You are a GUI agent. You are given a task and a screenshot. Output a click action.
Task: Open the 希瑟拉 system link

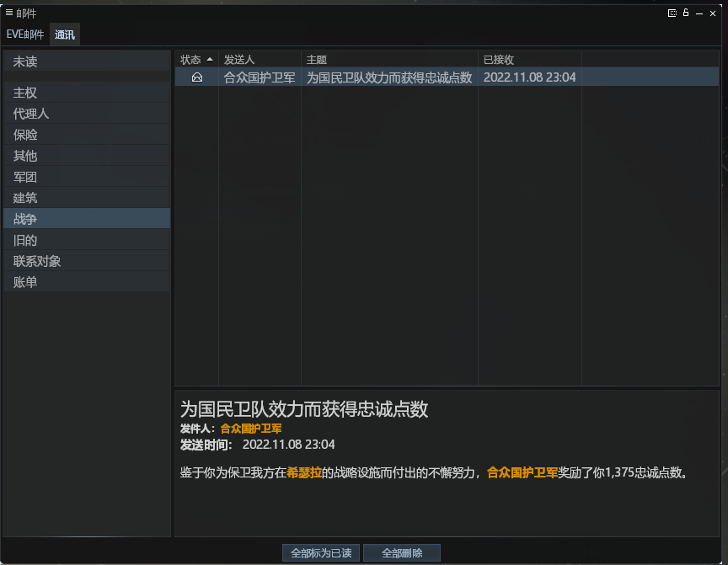coord(304,472)
